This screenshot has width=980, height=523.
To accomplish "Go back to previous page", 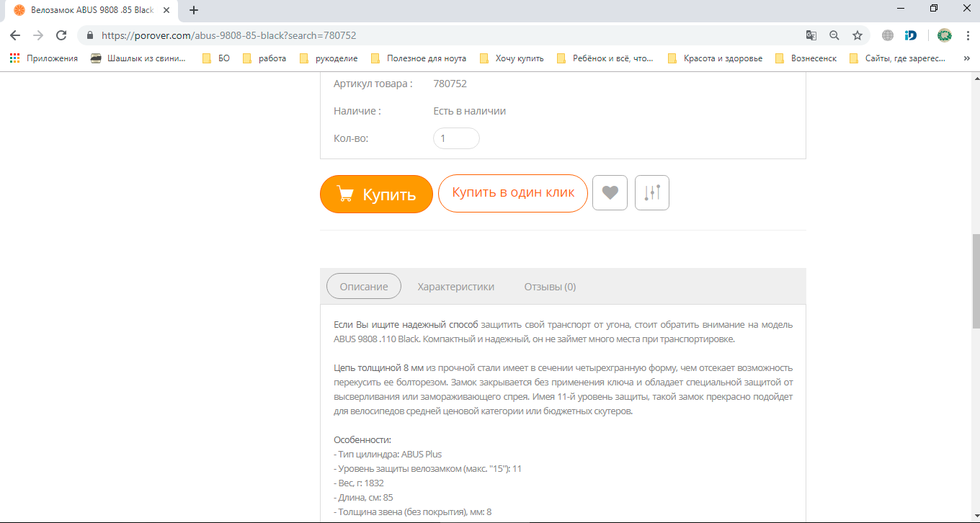I will [x=15, y=35].
